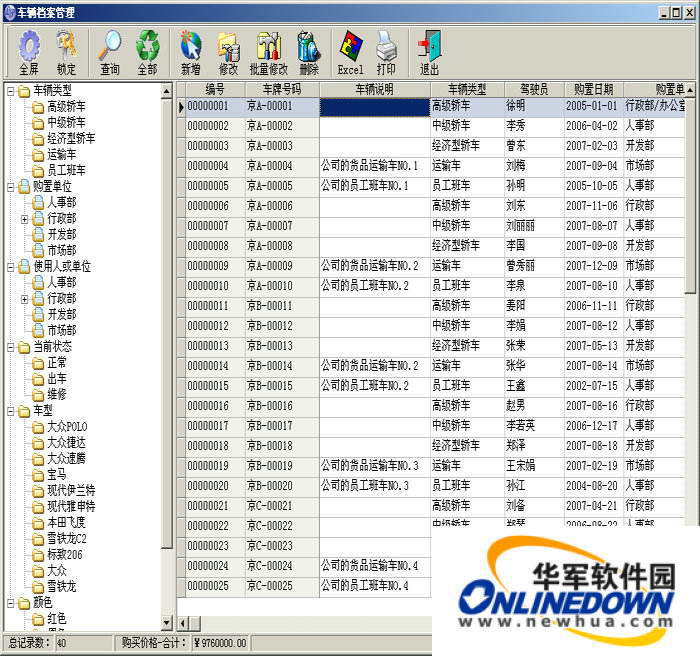Click the row selector of record 00000001

181,107
